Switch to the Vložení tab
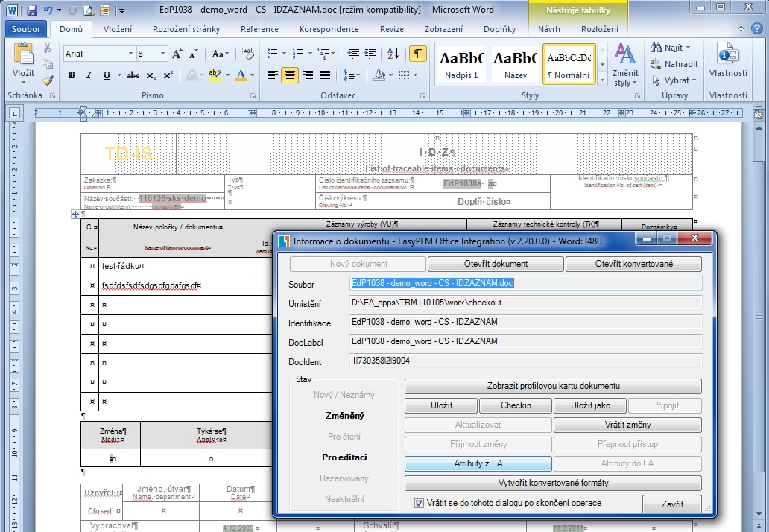The height and width of the screenshot is (532, 769). point(118,29)
